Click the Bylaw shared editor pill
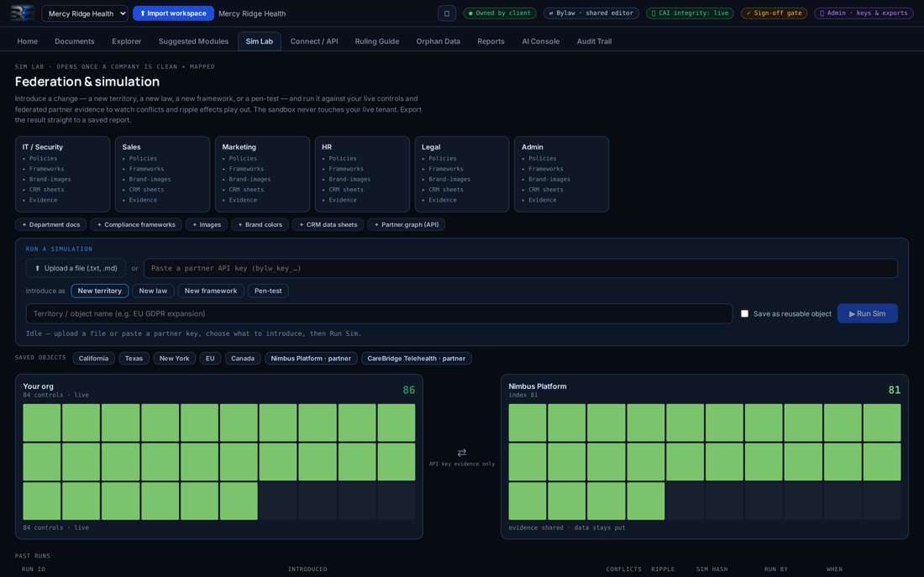The width and height of the screenshot is (924, 577). tap(591, 13)
